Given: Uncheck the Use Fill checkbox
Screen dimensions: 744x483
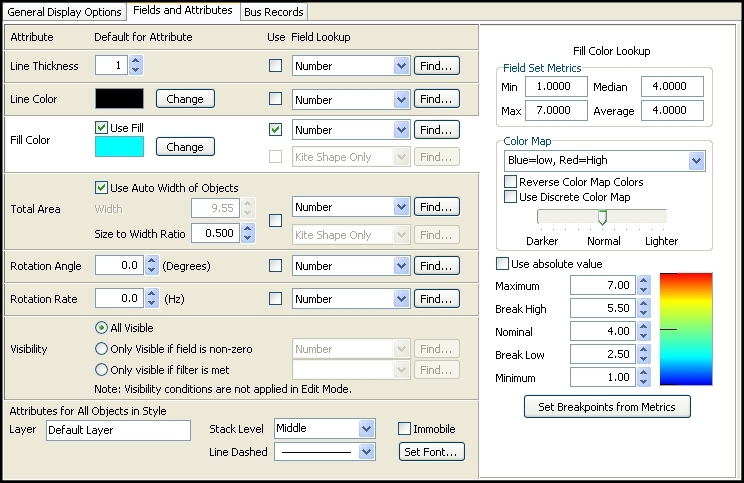Looking at the screenshot, I should tap(101, 128).
